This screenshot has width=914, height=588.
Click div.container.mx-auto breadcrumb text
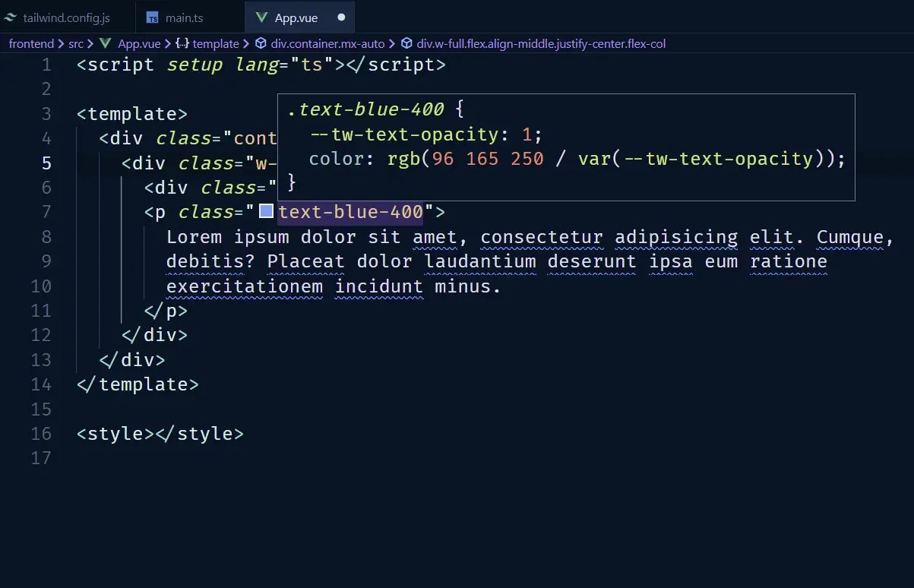tap(327, 43)
